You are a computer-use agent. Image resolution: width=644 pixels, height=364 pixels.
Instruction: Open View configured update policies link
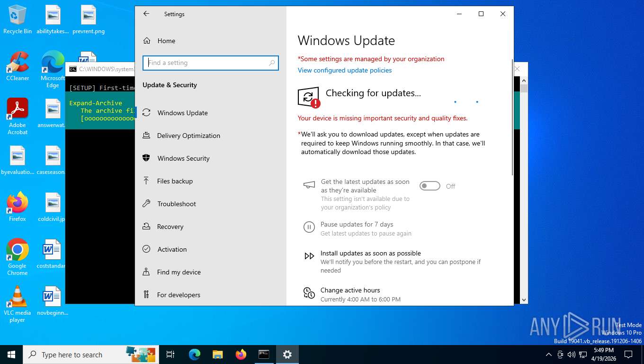(x=345, y=70)
